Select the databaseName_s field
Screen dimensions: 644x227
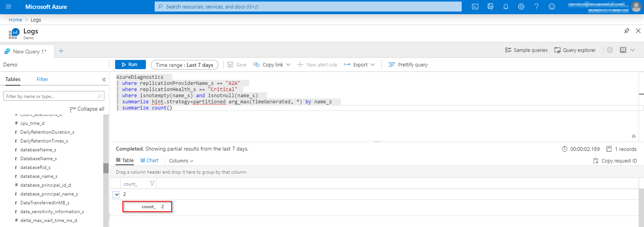pos(38,150)
